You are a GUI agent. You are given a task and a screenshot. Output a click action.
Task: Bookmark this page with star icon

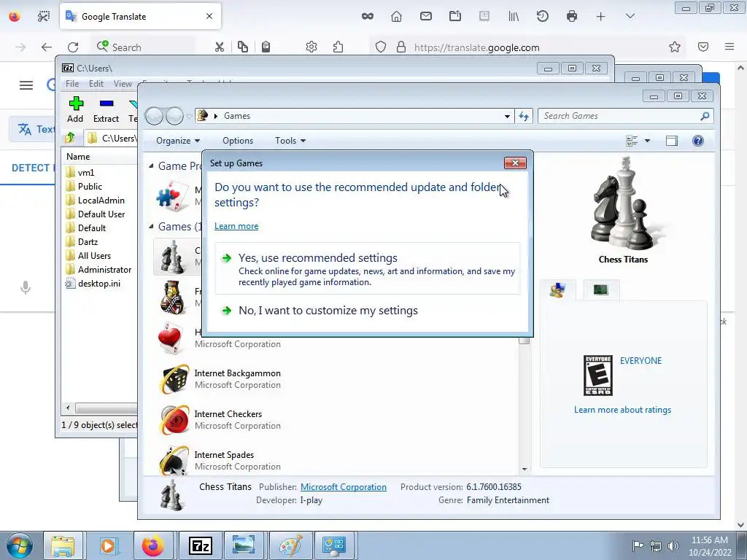coord(675,47)
